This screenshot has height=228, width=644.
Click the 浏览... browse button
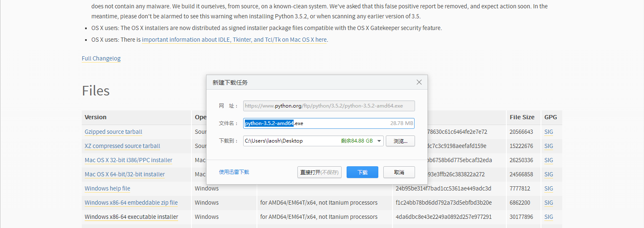tap(400, 141)
